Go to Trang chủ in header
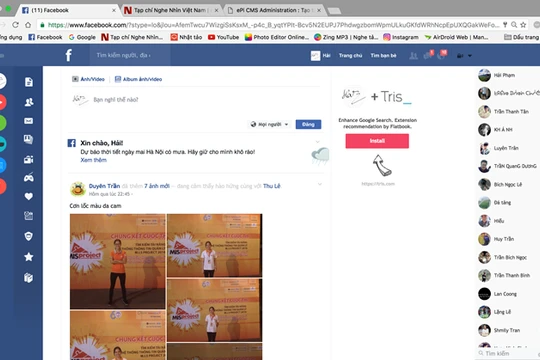540x360 pixels. 350,55
